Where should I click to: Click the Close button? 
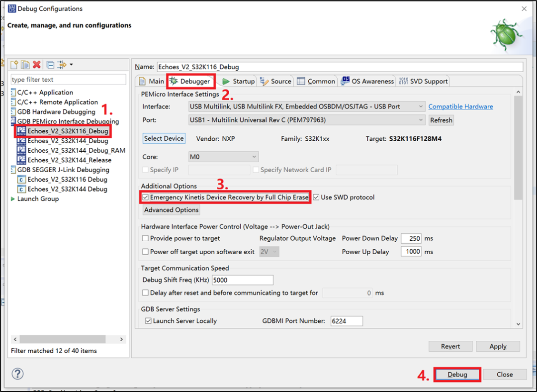point(505,374)
